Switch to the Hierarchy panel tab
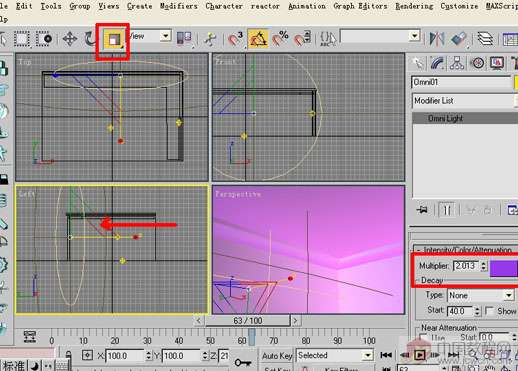Viewport: 518px width, 371px height. 457,63
